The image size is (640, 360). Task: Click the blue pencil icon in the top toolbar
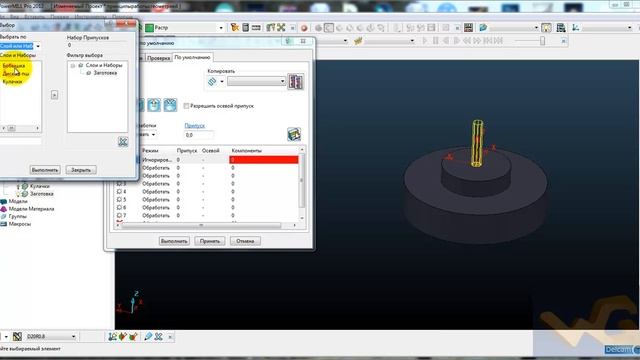483,27
